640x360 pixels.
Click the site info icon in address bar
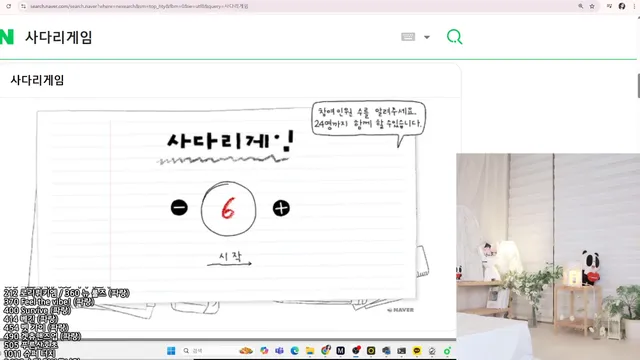[x=23, y=6]
